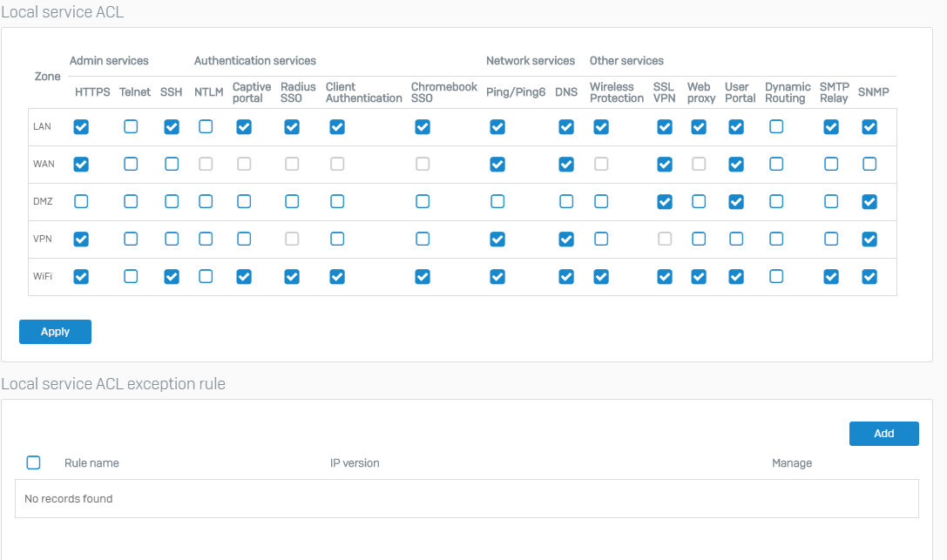Disable Wireless Protection for WiFi zone

(x=601, y=277)
